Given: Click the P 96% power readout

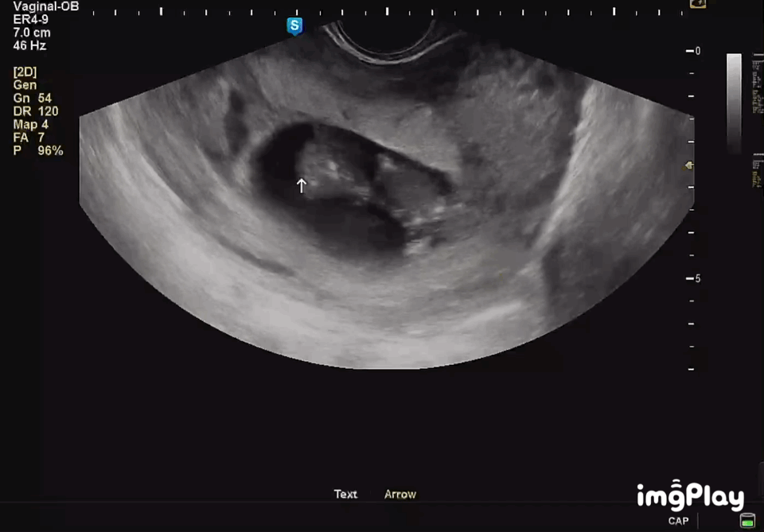Looking at the screenshot, I should 38,150.
